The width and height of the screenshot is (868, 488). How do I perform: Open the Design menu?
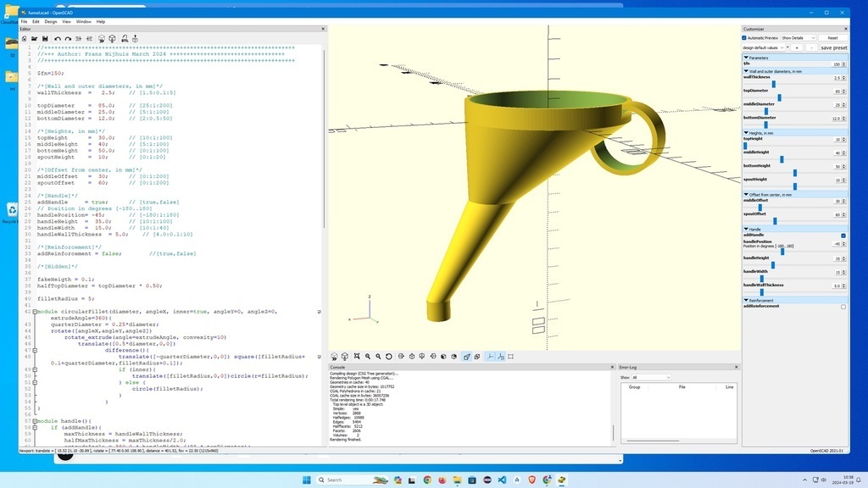(50, 21)
